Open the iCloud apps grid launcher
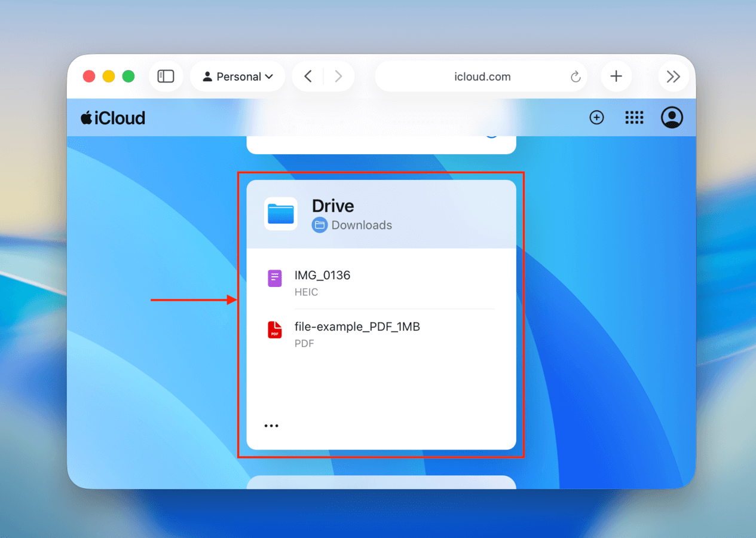Screen dimensions: 756x538 pyautogui.click(x=635, y=117)
